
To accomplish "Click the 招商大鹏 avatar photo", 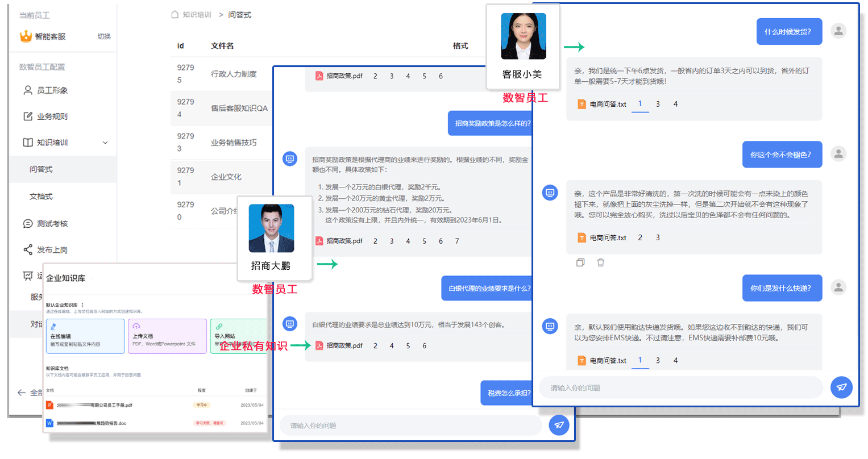I will pyautogui.click(x=272, y=228).
